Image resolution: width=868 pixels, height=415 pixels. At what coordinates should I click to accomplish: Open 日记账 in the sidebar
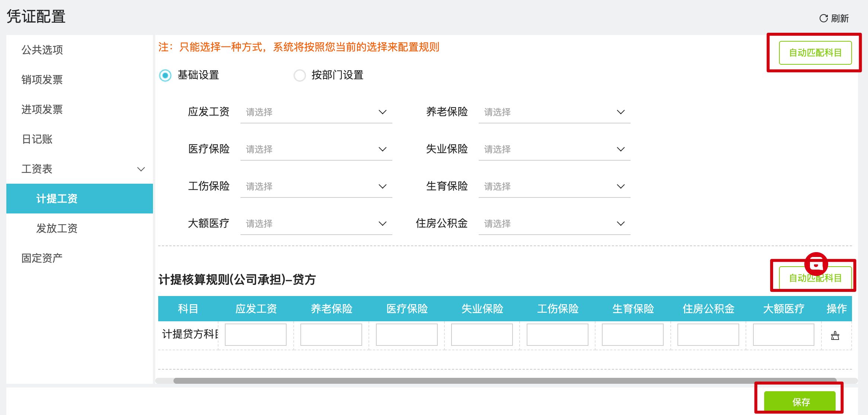click(37, 139)
